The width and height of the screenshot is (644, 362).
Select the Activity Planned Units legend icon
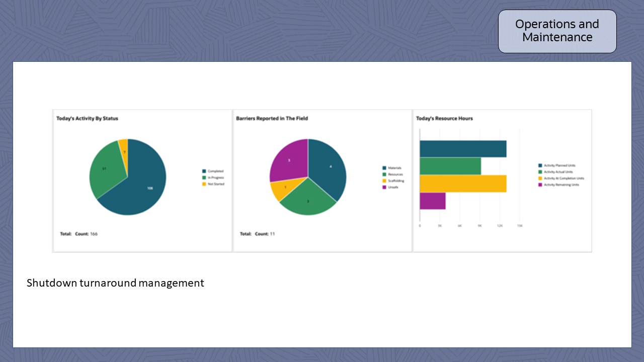540,165
